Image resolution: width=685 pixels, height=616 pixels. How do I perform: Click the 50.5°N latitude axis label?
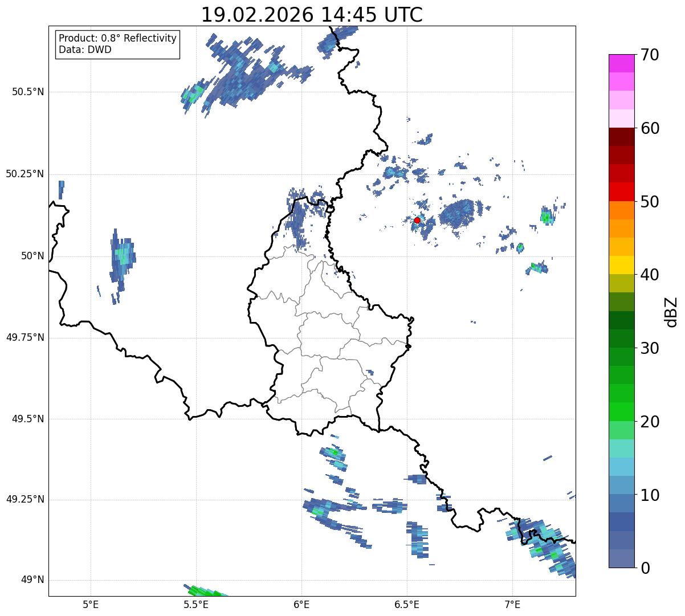click(x=28, y=92)
